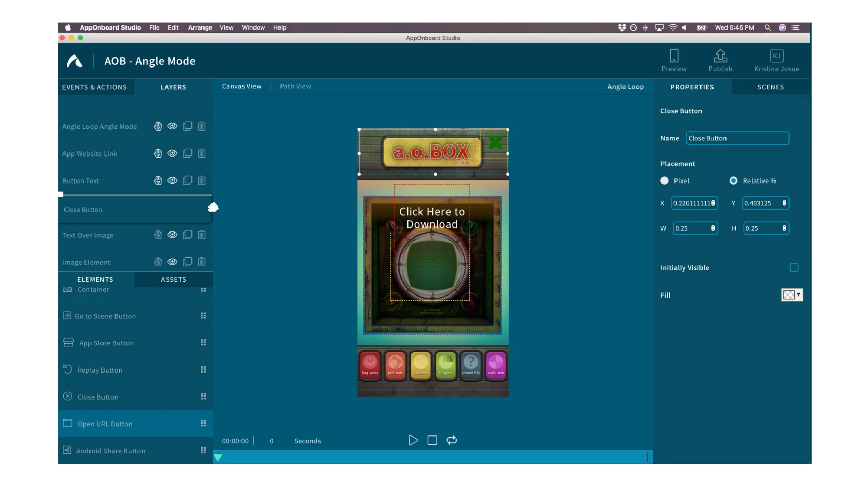Delete the Image Element layer using trash icon
This screenshot has height=488, width=868.
coord(201,262)
